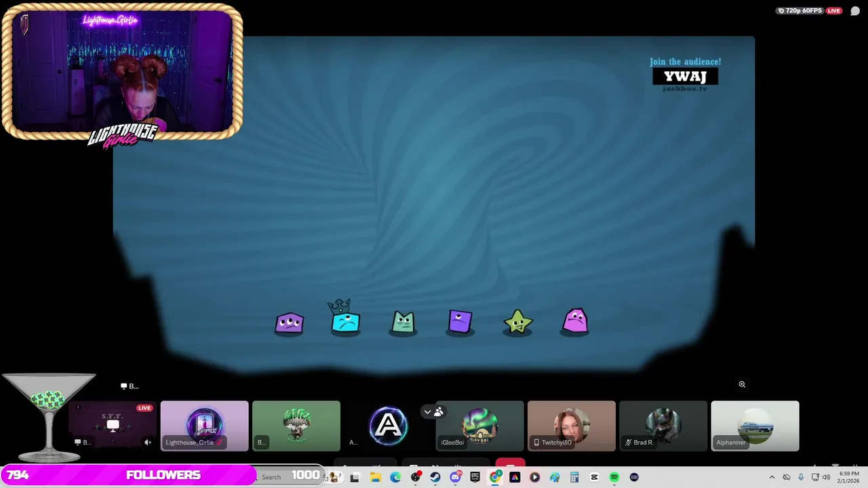Open the dark round icon right of Spotify
Screen dimensions: 868x488
[634, 477]
